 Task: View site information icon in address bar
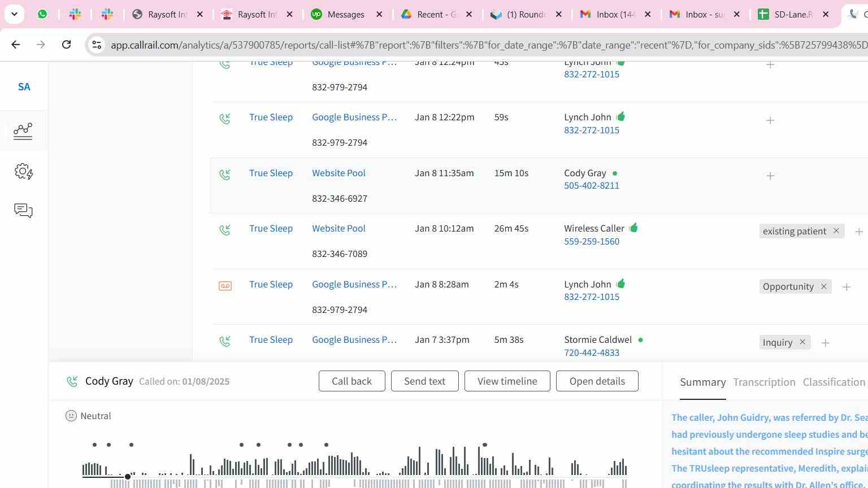coord(97,45)
